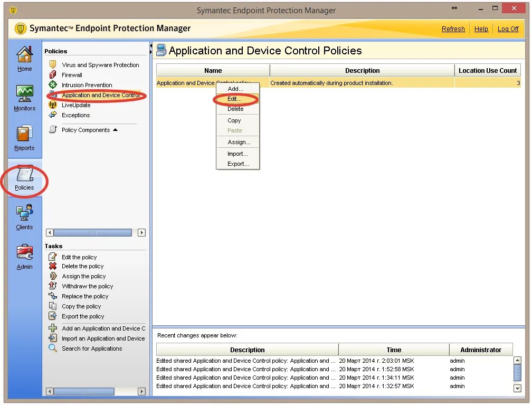This screenshot has height=405, width=532.
Task: Open the Help link
Action: tap(481, 29)
